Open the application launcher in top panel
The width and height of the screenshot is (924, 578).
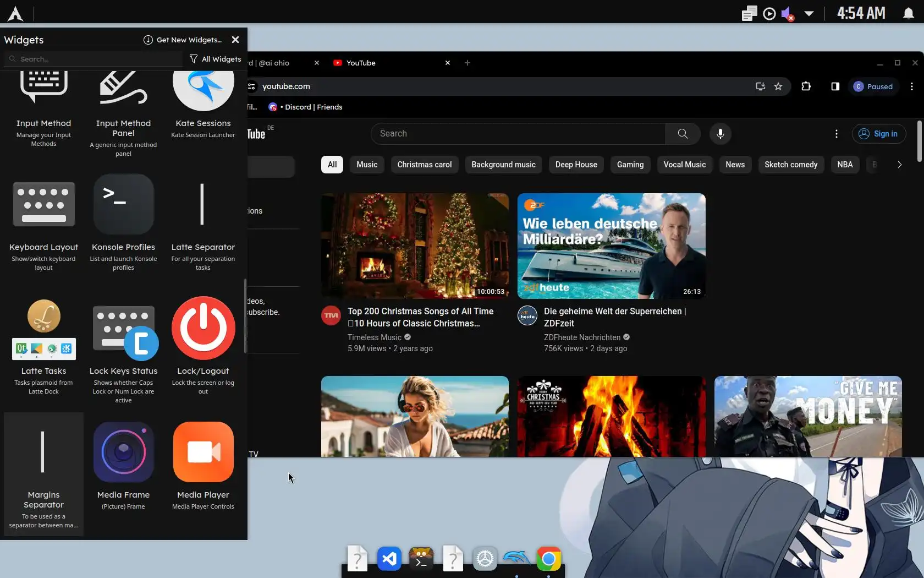(x=15, y=13)
